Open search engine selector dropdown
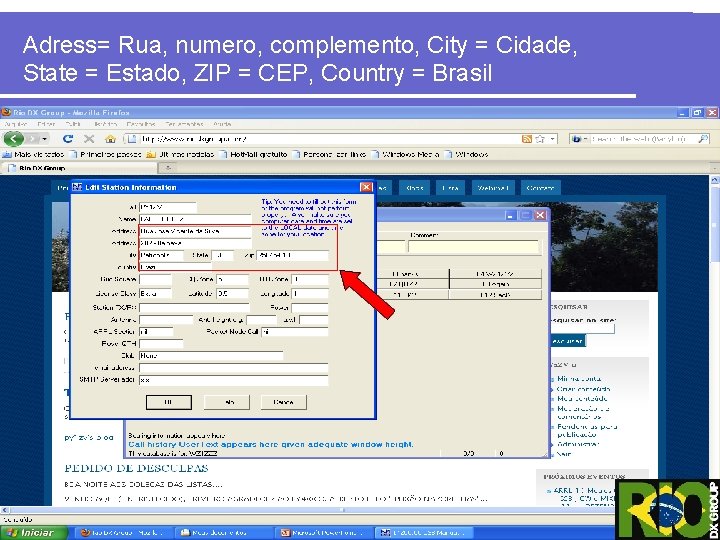Viewport: 720px width, 540px height. 579,139
